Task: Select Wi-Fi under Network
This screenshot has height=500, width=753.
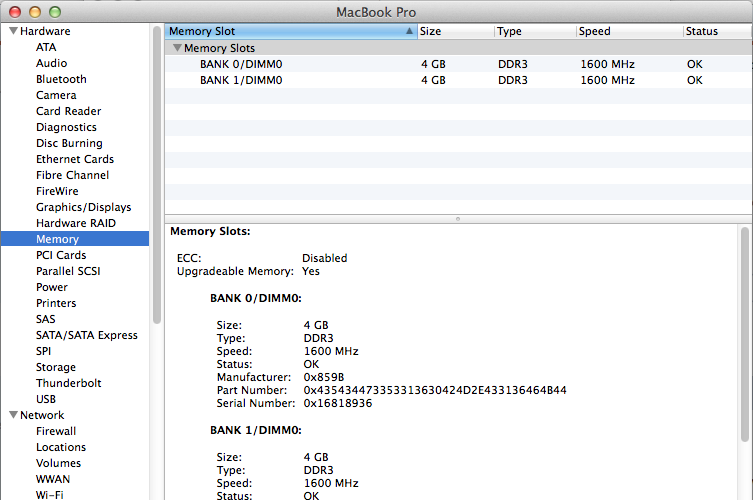Action: coord(49,494)
